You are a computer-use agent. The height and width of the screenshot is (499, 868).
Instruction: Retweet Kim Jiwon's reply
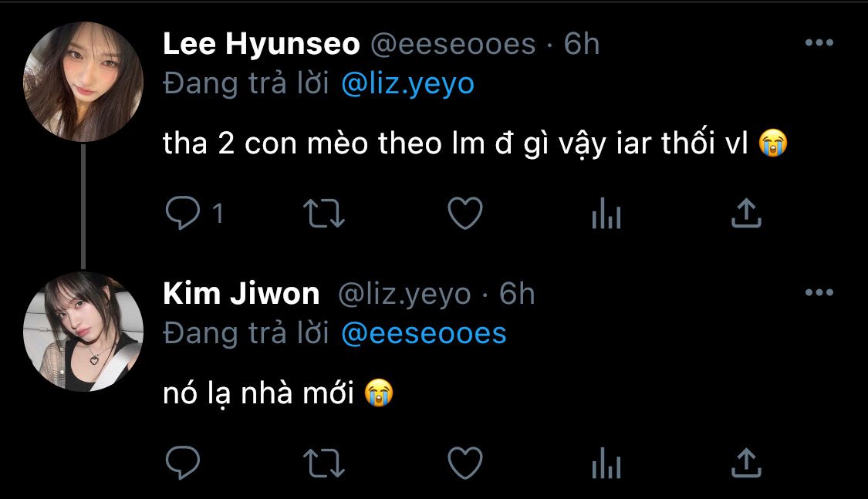coord(324,464)
